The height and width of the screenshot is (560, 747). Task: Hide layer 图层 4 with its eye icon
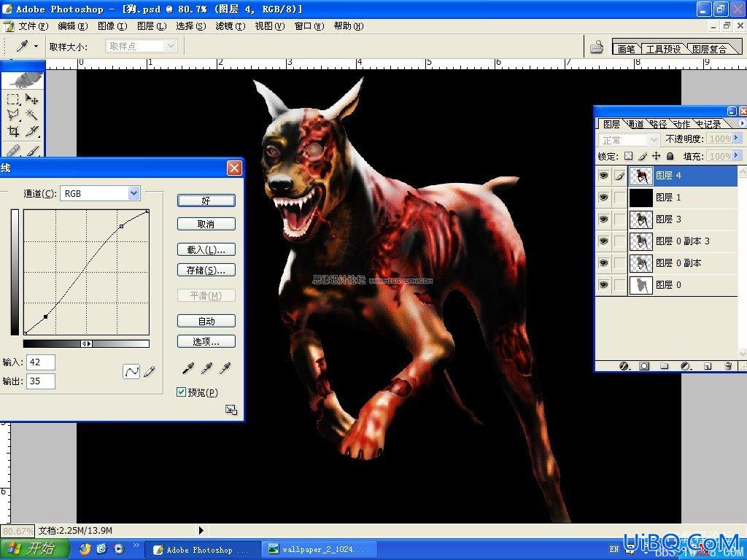pos(603,176)
